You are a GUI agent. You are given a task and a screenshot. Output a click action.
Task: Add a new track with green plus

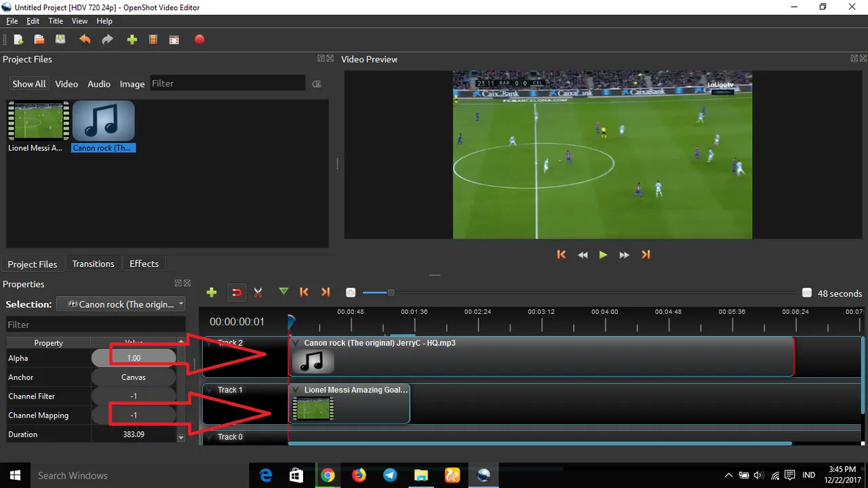coord(212,292)
